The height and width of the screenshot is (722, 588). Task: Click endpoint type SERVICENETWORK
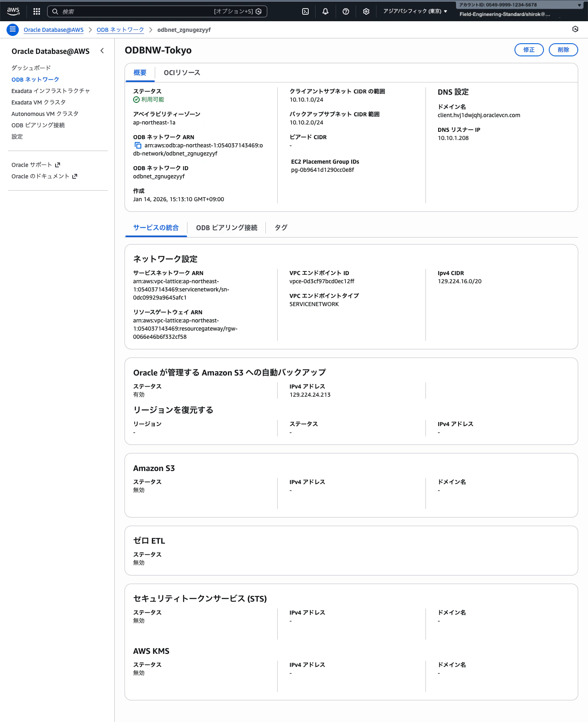tap(314, 304)
